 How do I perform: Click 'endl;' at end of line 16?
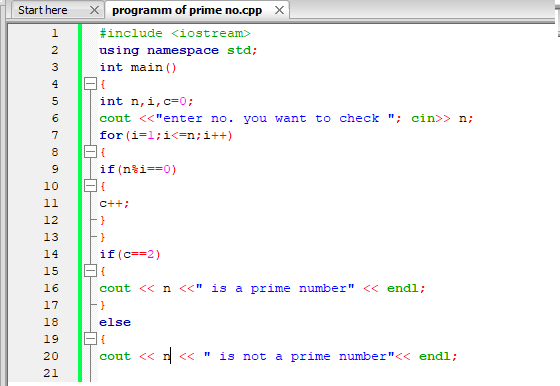[x=406, y=288]
